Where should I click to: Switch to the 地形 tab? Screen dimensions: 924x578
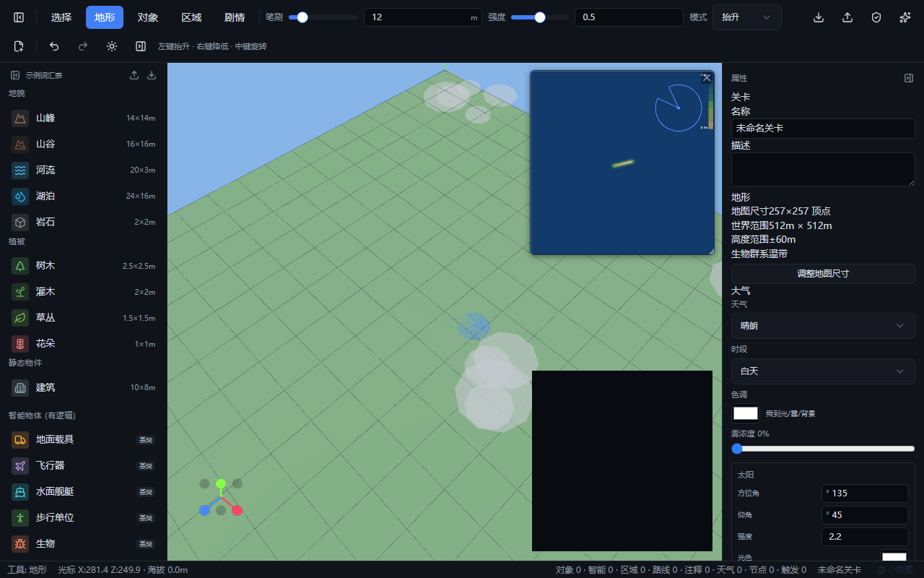point(105,17)
